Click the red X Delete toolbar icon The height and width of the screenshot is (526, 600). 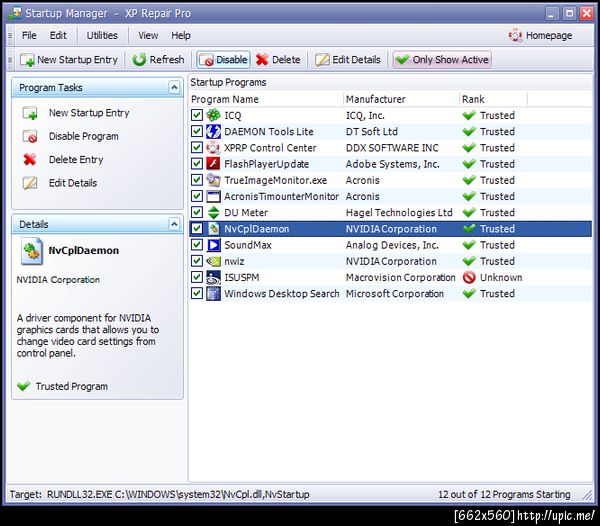(x=262, y=60)
